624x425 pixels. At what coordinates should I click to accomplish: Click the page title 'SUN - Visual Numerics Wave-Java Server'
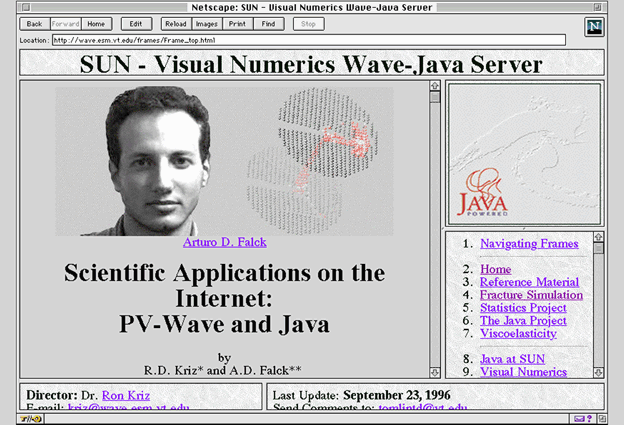click(311, 64)
